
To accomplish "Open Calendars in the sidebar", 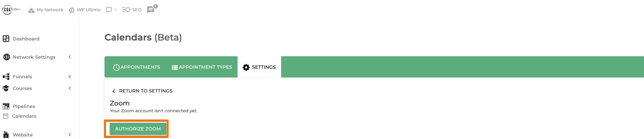I will 24,116.
